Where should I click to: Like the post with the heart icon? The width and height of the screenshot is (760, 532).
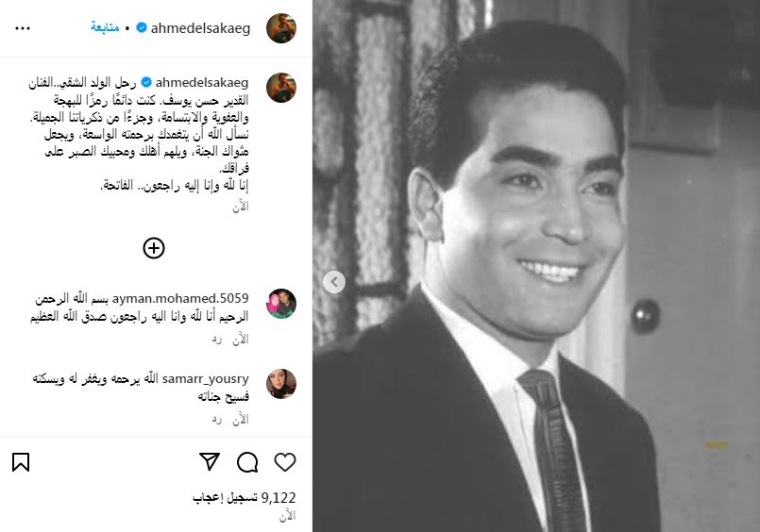285,462
